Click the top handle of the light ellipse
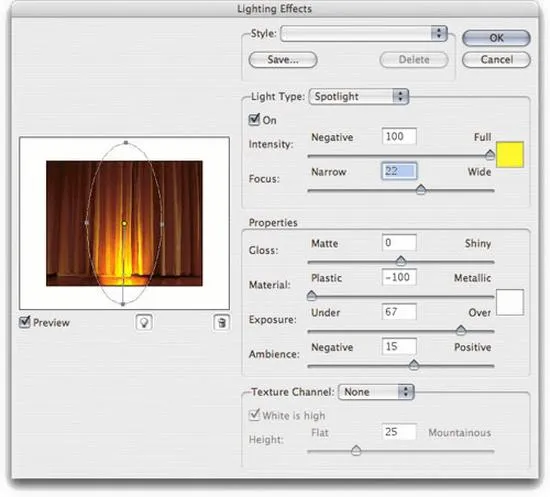550x497 pixels. [x=126, y=143]
